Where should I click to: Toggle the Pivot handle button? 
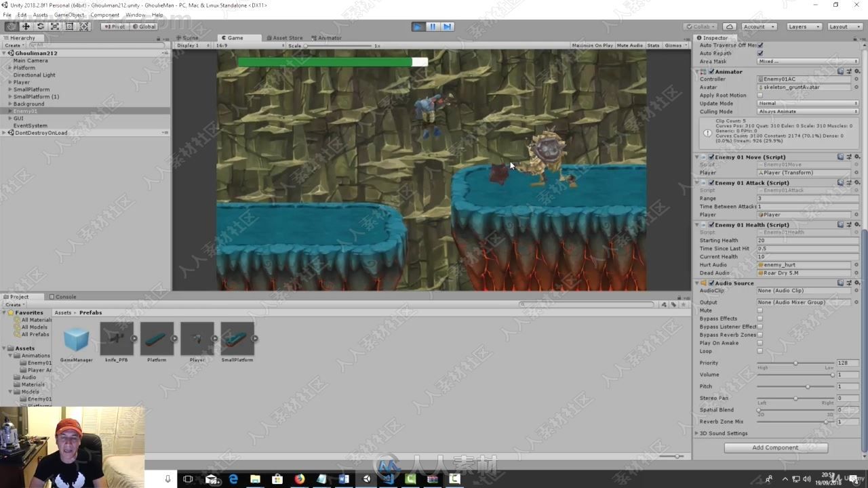click(x=115, y=26)
